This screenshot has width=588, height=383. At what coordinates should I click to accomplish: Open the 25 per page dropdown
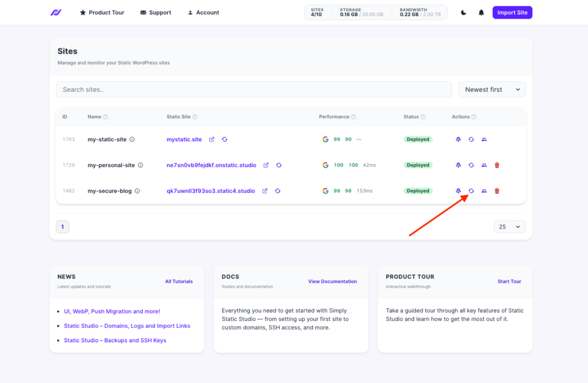510,227
